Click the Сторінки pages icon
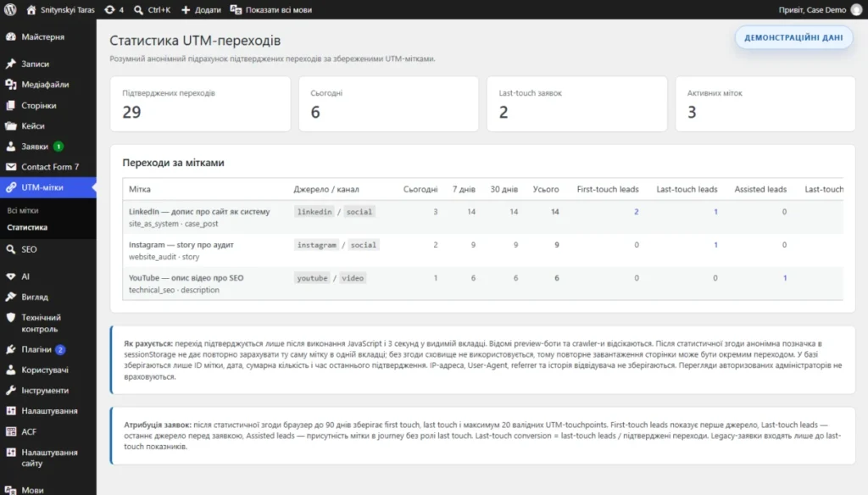 (x=10, y=105)
